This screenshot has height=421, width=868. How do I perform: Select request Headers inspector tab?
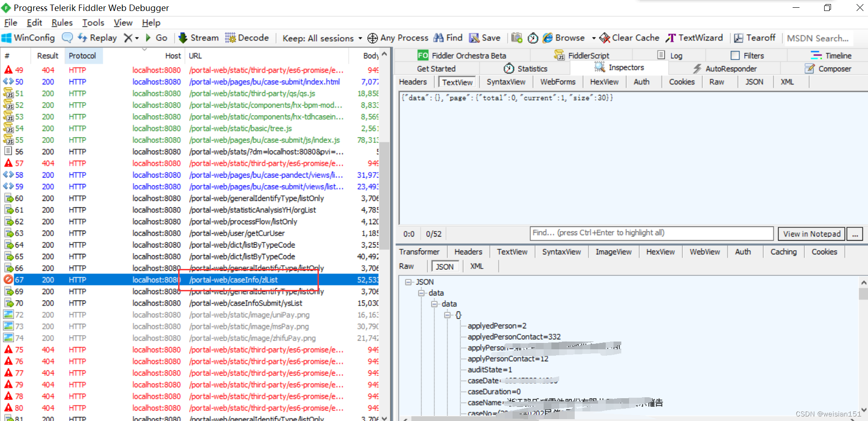coord(413,82)
